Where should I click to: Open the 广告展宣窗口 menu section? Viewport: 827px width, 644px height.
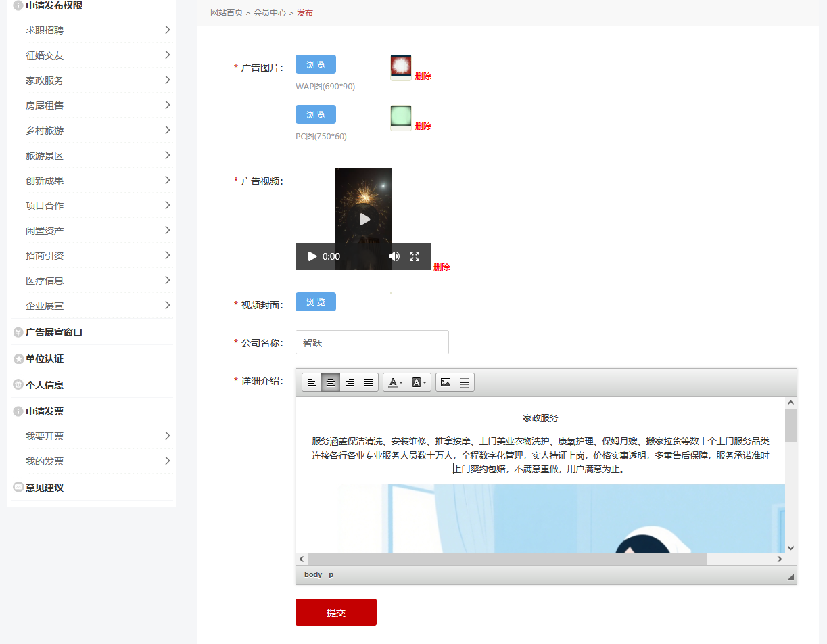pyautogui.click(x=54, y=332)
